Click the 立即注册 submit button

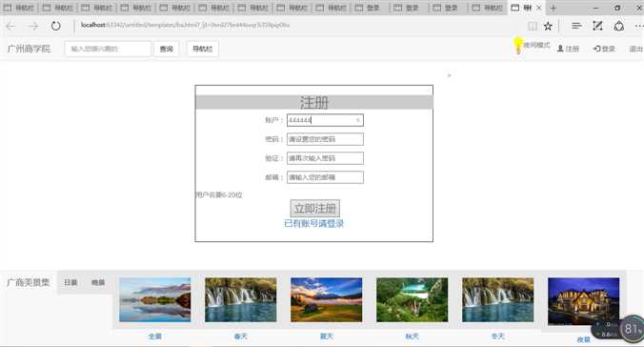315,208
